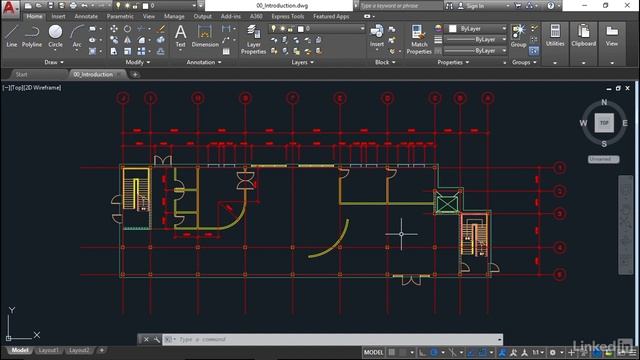
Task: Toggle group selection on/off in Groups panel
Action: [534, 51]
